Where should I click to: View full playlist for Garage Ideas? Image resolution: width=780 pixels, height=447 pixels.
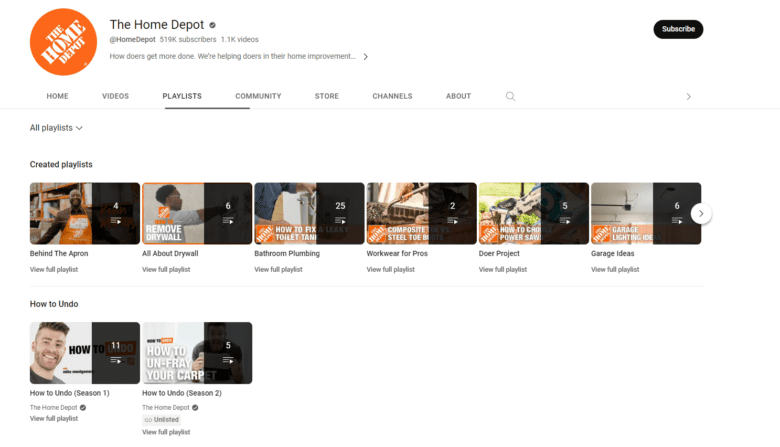tap(615, 269)
